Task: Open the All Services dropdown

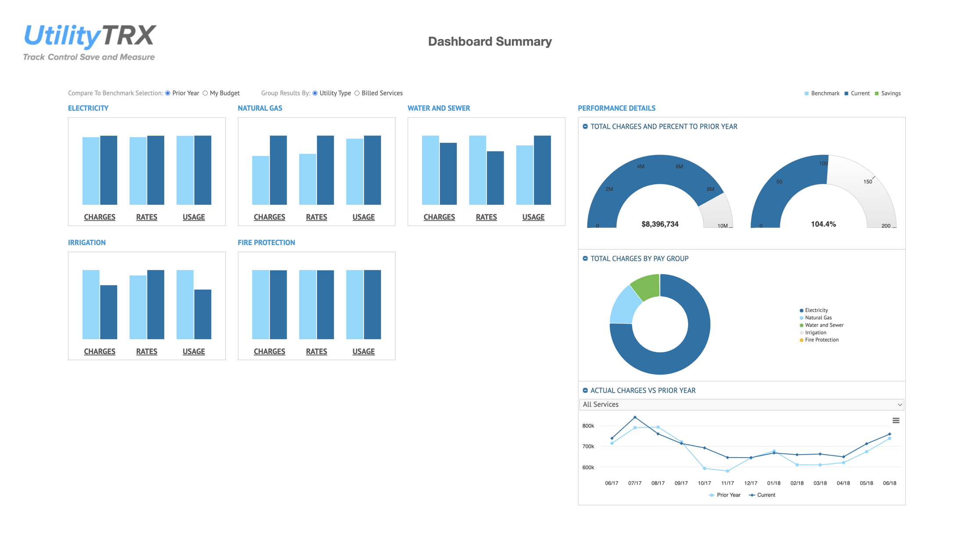Action: pyautogui.click(x=742, y=405)
